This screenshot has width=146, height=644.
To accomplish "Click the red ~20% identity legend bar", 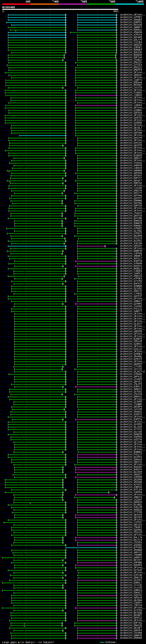I will tap(16, 4).
